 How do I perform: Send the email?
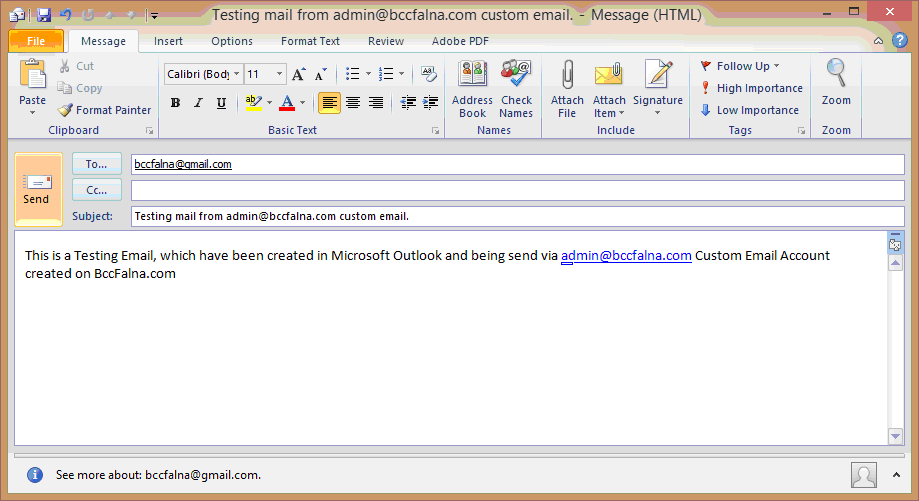pos(38,189)
